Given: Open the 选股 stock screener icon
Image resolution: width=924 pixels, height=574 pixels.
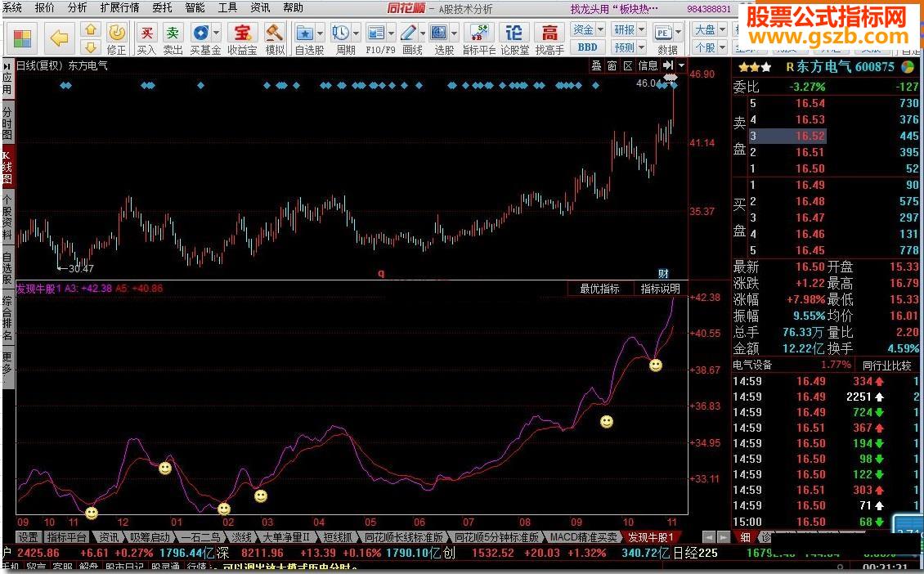Looking at the screenshot, I should pos(439,33).
